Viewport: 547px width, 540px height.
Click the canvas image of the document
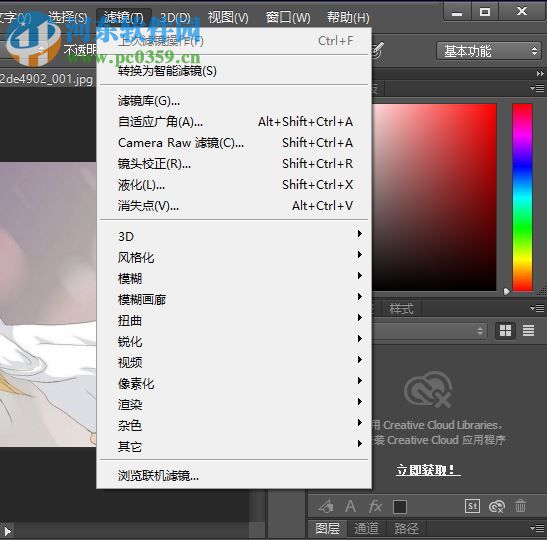(48, 304)
